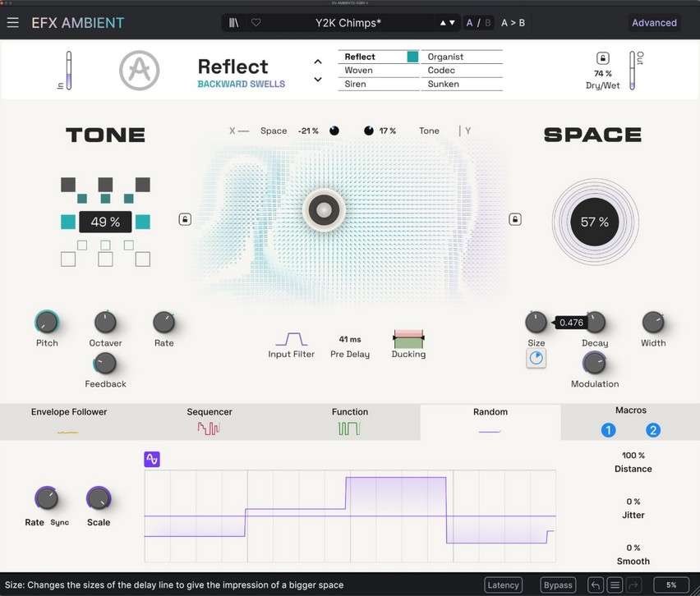Screen dimensions: 700x596
Task: Switch to the Function tab
Action: tap(350, 422)
